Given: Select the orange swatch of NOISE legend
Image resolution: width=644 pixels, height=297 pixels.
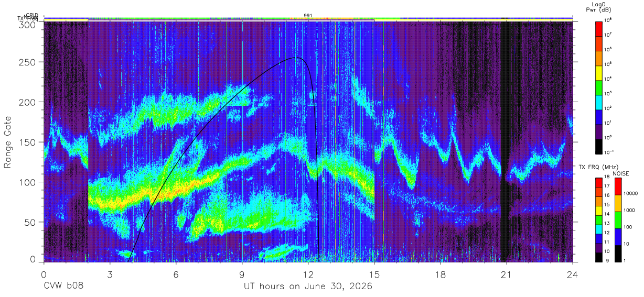Looking at the screenshot, I should [618, 203].
